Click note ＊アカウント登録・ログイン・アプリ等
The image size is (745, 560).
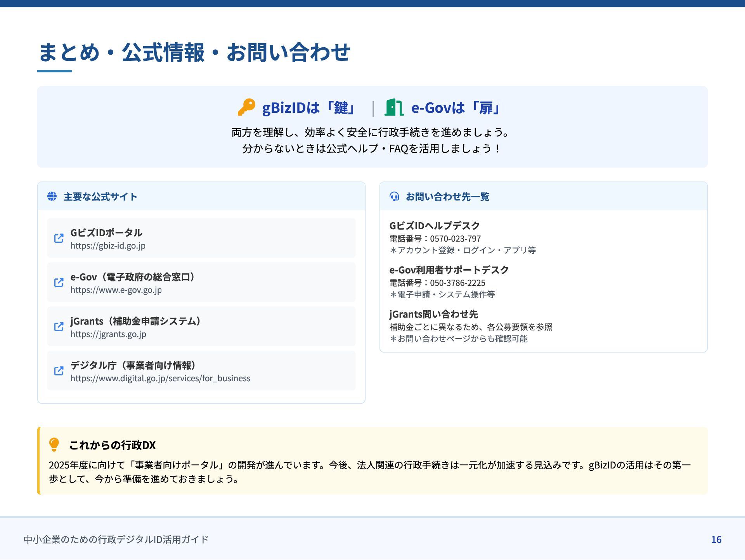(463, 250)
